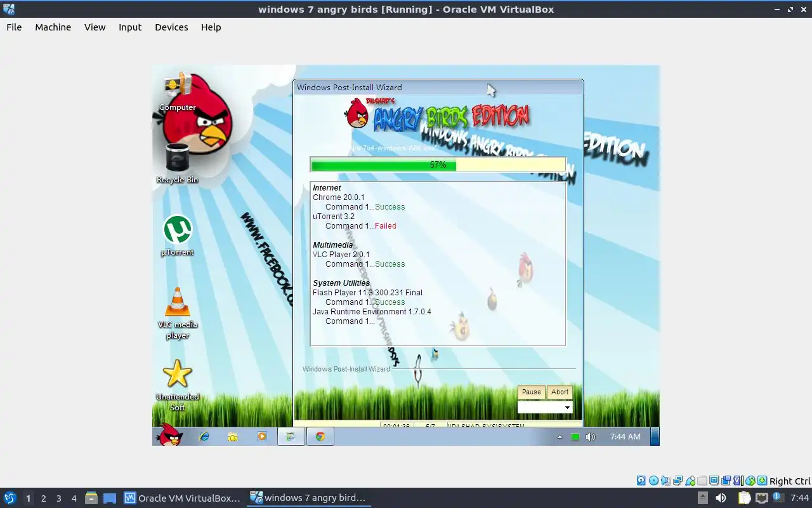Open host removable media eject icon
The width and height of the screenshot is (812, 508).
(703, 498)
